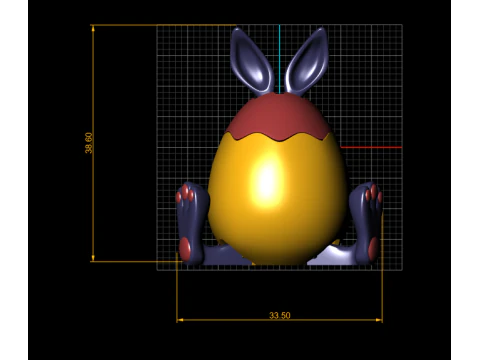Select the rabbit's left foot
The width and height of the screenshot is (480, 360).
tap(192, 223)
